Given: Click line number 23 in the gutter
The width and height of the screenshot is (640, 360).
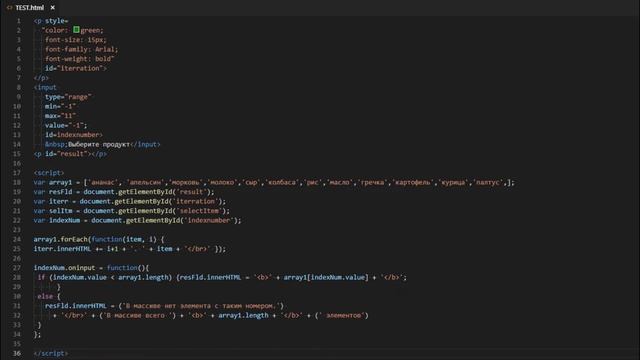Looking at the screenshot, I should point(17,230).
